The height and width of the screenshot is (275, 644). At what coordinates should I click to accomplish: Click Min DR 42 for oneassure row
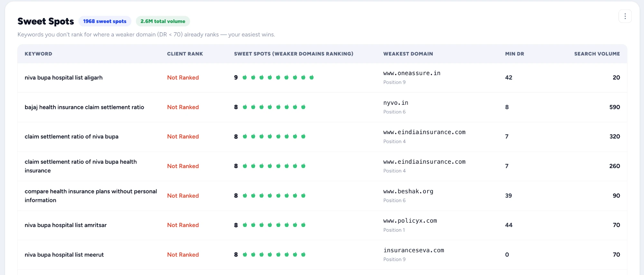[x=509, y=78]
